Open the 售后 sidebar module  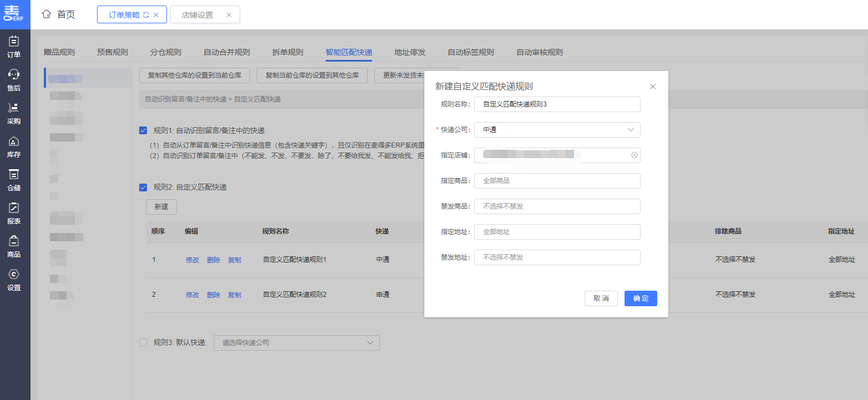click(x=15, y=80)
